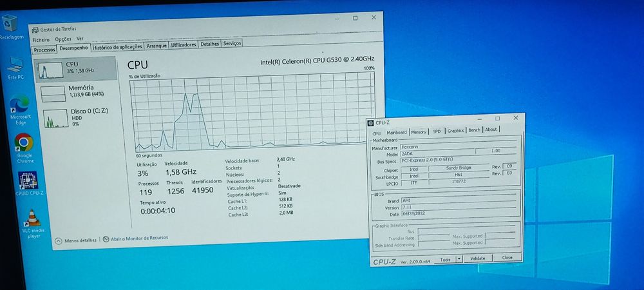
Task: Select the Disco 0 (C: Z:) sidebar entry
Action: coord(78,118)
